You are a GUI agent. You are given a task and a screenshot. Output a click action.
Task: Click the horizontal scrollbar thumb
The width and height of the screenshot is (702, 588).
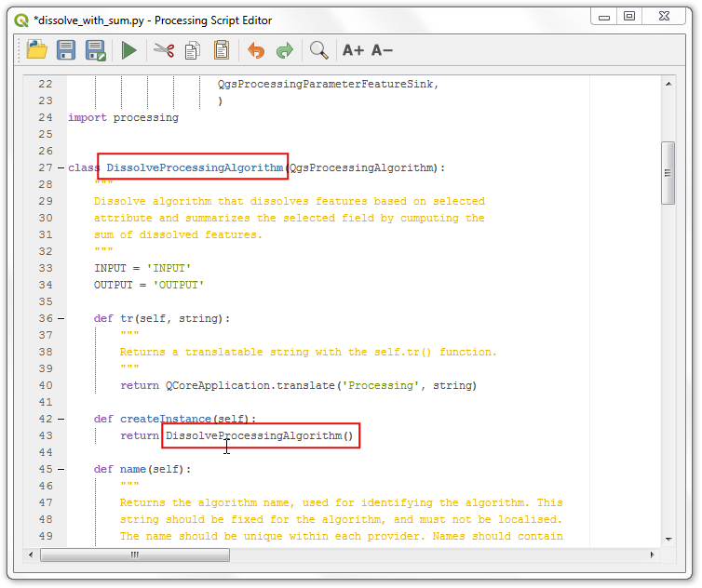click(x=135, y=555)
